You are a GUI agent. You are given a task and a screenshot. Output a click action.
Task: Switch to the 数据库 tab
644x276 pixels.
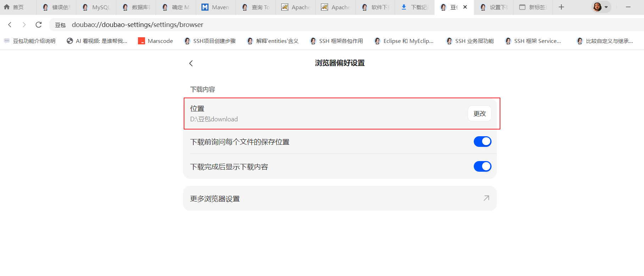[137, 7]
